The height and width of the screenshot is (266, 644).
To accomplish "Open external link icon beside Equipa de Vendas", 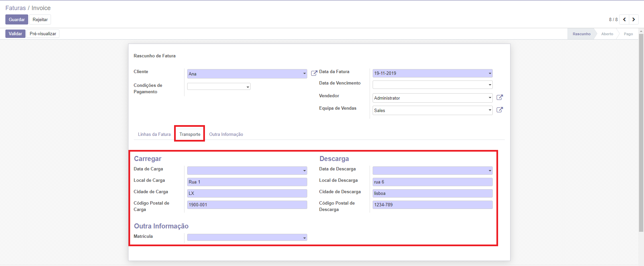I will [x=499, y=110].
